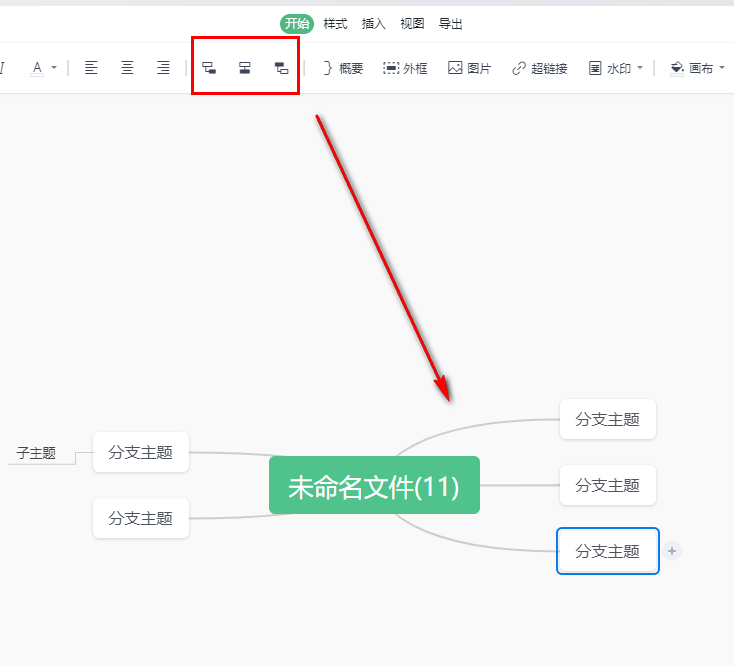The image size is (734, 666).
Task: Click the font color A icon
Action: pyautogui.click(x=37, y=68)
